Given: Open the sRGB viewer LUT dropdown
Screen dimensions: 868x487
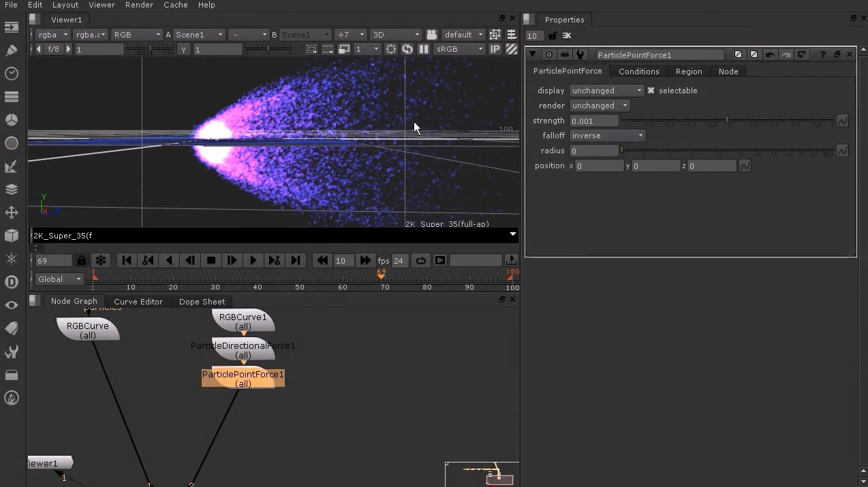Looking at the screenshot, I should tap(459, 49).
